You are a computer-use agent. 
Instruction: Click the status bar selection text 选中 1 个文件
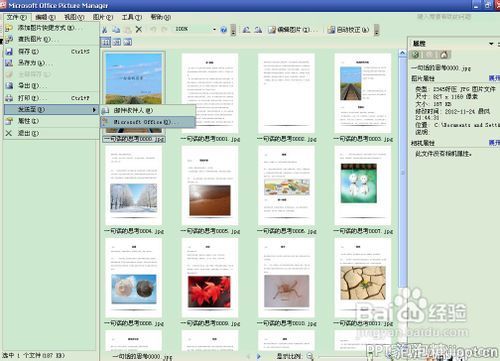point(33,356)
